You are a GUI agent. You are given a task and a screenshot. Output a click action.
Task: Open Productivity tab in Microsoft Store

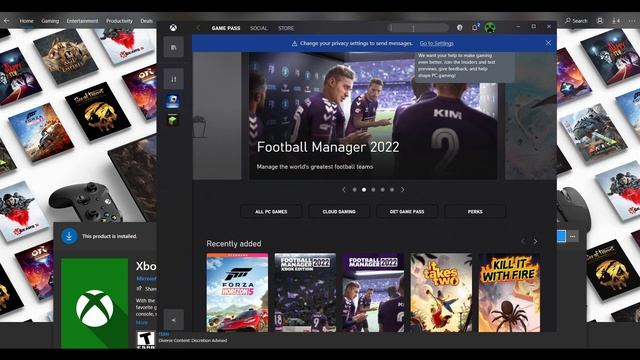click(119, 21)
